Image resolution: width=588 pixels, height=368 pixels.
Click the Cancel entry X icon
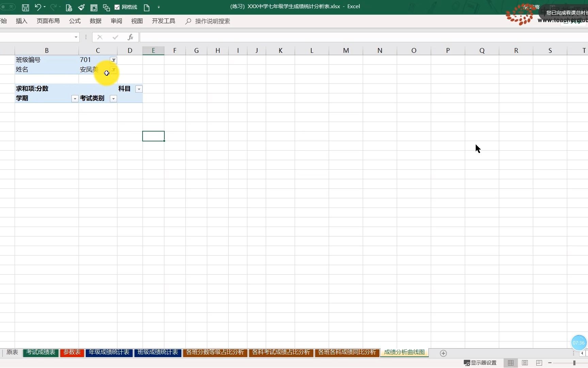pos(100,37)
